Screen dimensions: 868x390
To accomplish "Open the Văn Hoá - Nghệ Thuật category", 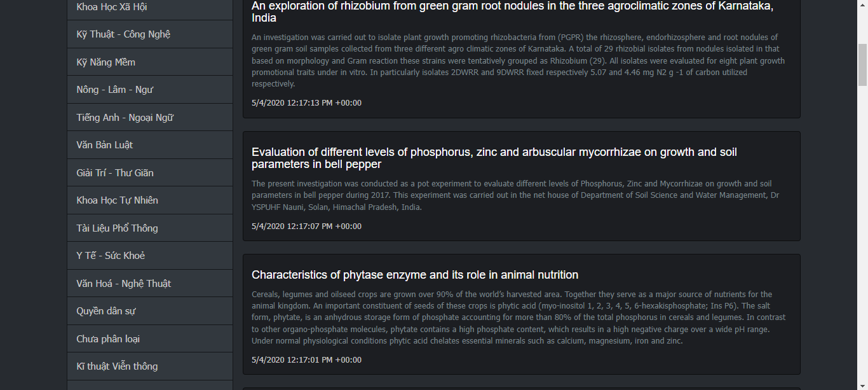I will [x=150, y=283].
